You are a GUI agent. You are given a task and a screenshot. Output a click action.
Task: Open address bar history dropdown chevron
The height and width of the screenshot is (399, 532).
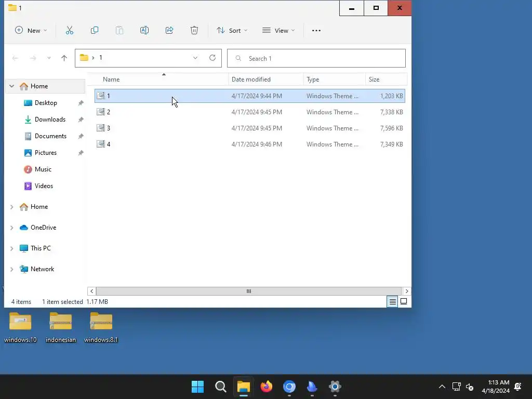point(195,58)
